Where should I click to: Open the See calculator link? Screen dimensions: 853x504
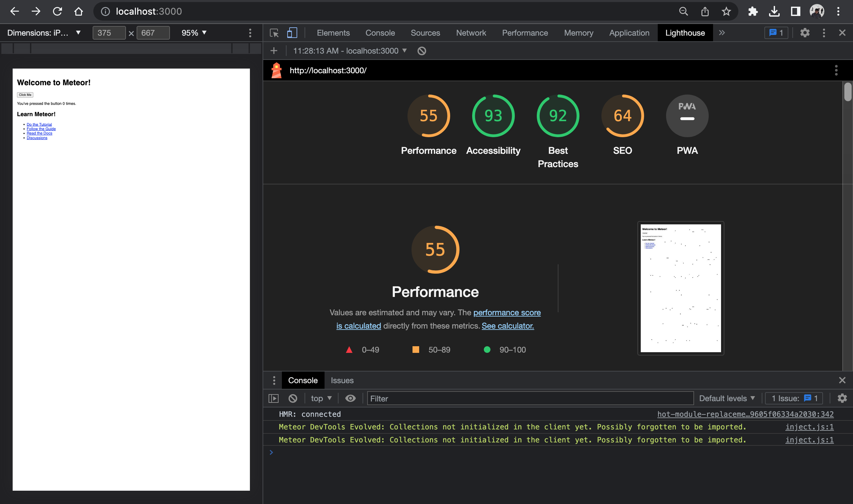pyautogui.click(x=507, y=326)
